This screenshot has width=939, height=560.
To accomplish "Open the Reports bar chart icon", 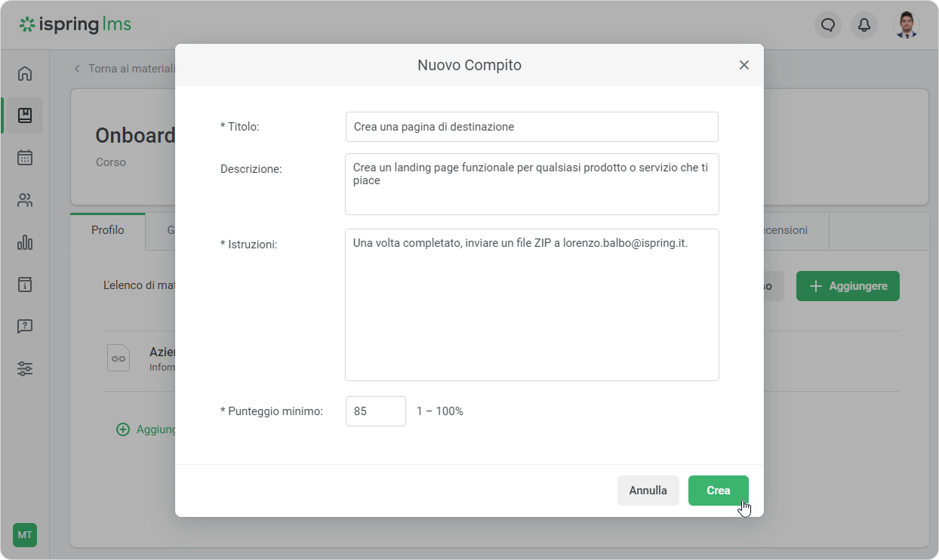I will (x=25, y=242).
